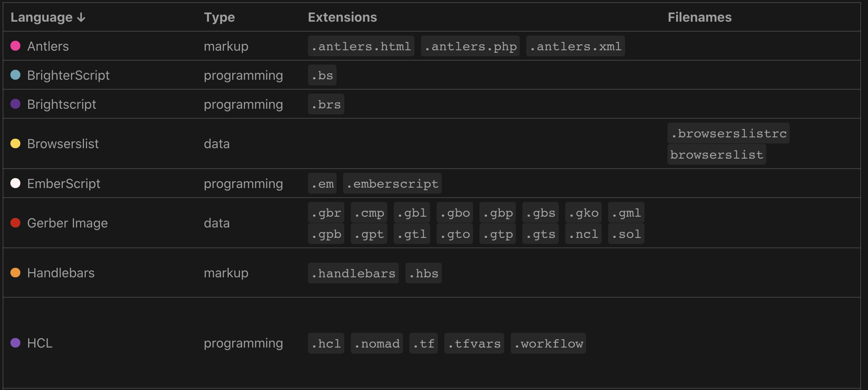This screenshot has width=868, height=390.
Task: Sort the table by the Type column
Action: pos(219,17)
